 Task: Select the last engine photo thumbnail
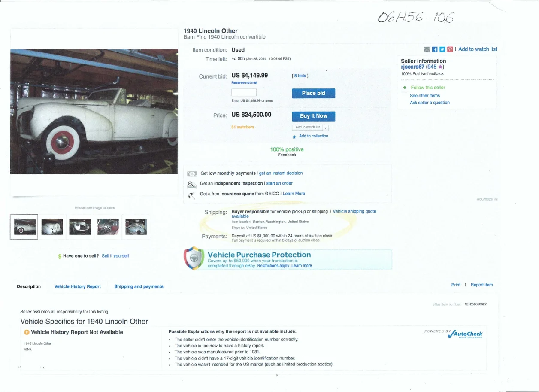point(136,227)
